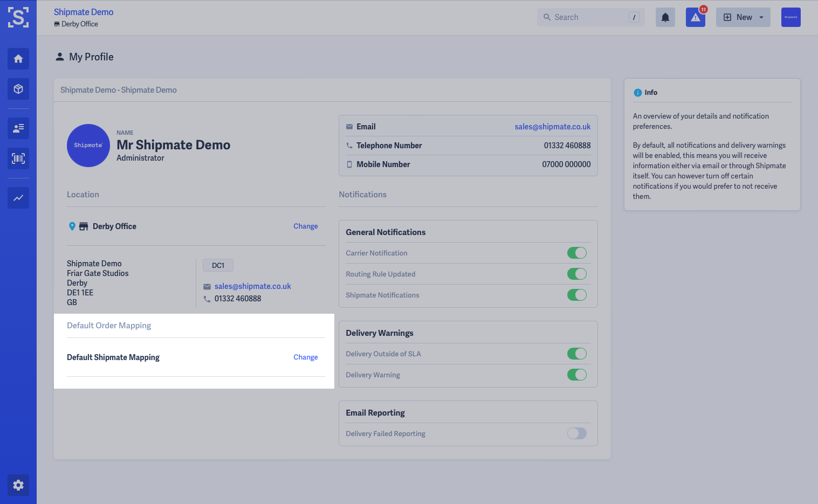Click the email envelope icon beside Email
The width and height of the screenshot is (818, 504).
(x=349, y=127)
